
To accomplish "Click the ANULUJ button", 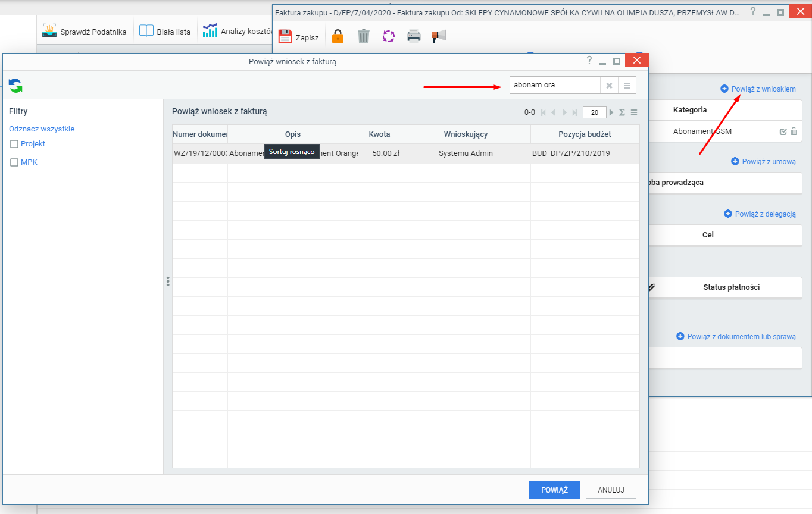I will (611, 490).
